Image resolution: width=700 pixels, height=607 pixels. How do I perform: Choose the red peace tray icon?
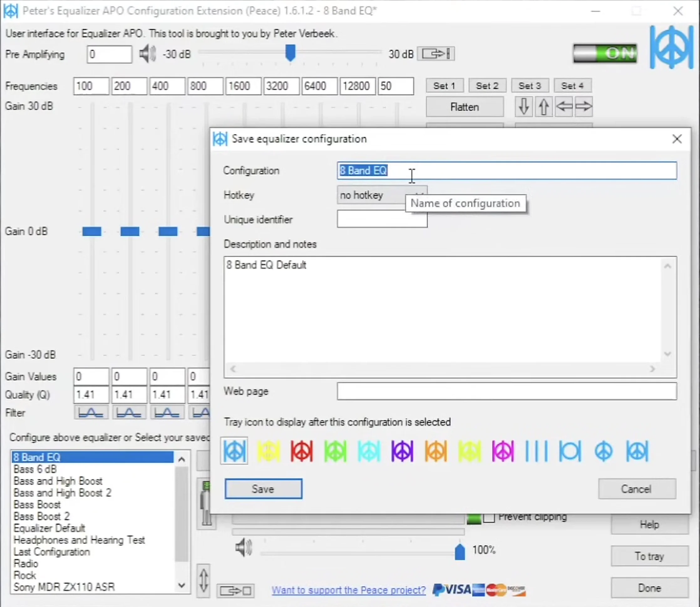click(301, 451)
